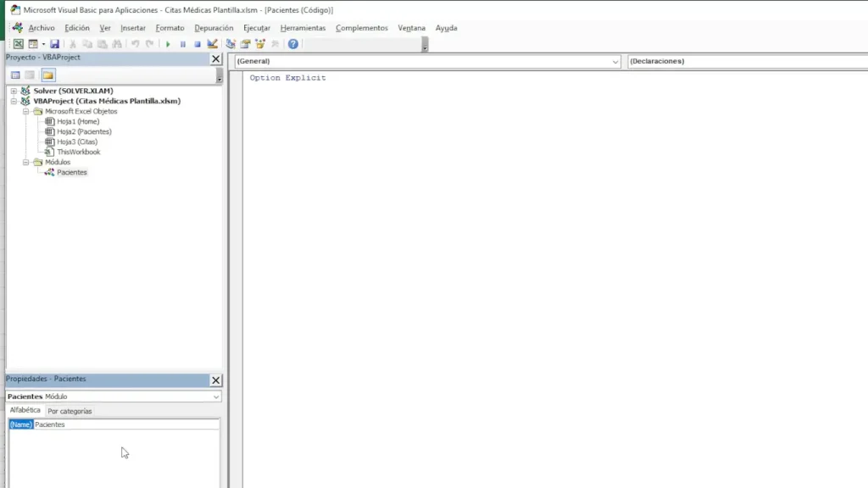Select the Microsoft Excel Objetos folder
This screenshot has height=488, width=868.
[x=81, y=111]
